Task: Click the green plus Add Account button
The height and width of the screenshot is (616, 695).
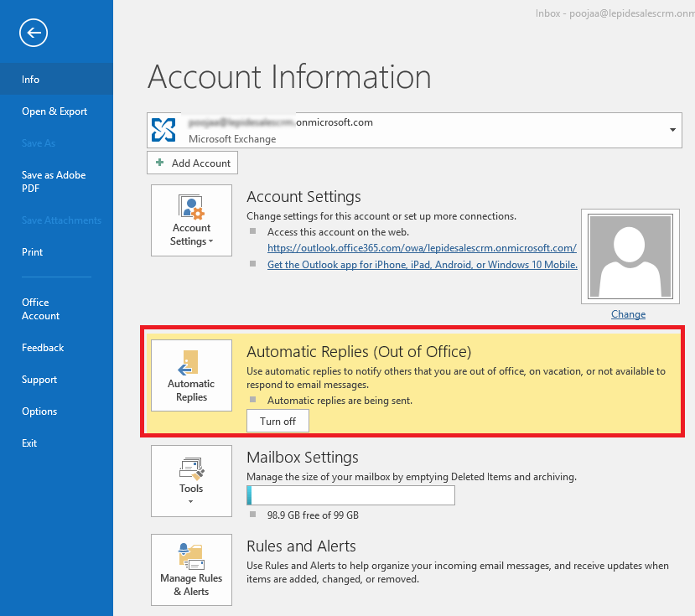Action: [x=193, y=163]
